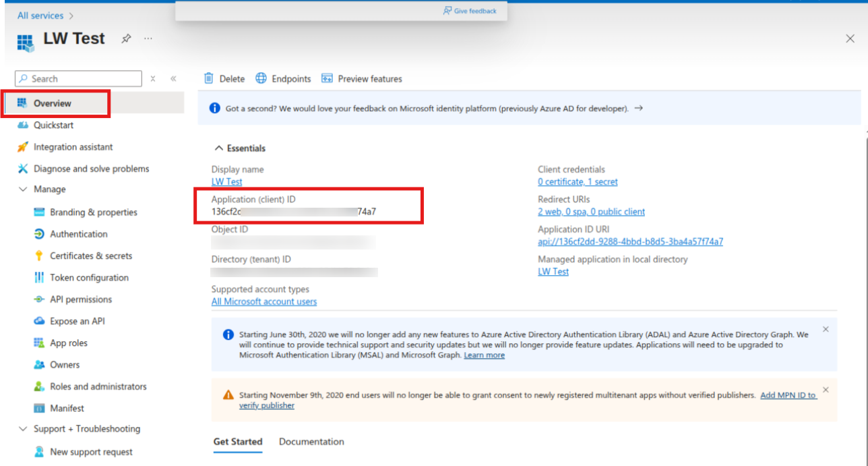Image resolution: width=868 pixels, height=466 pixels.
Task: Open Token configuration
Action: [89, 278]
